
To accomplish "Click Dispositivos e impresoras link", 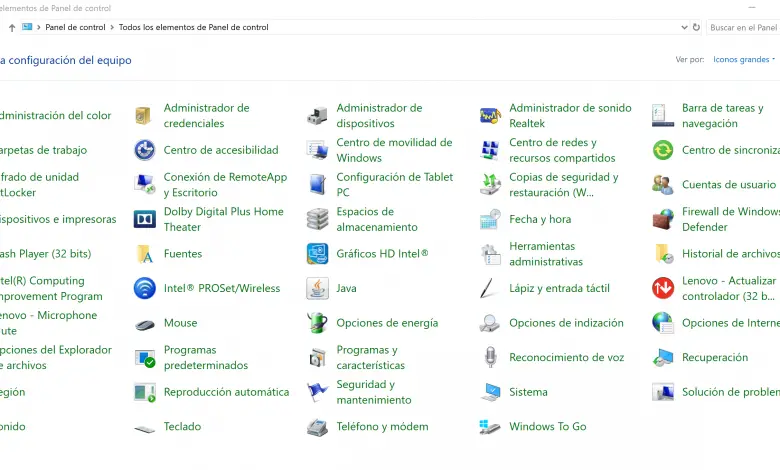I will tap(58, 219).
